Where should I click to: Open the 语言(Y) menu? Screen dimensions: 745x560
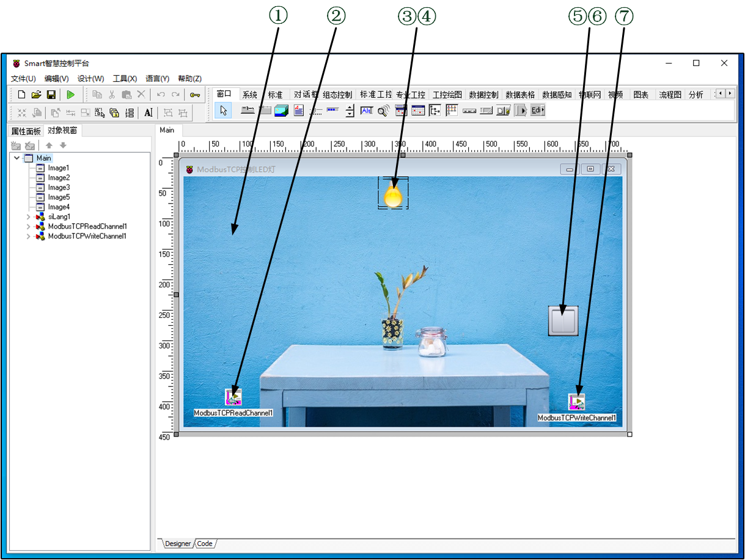(x=158, y=79)
